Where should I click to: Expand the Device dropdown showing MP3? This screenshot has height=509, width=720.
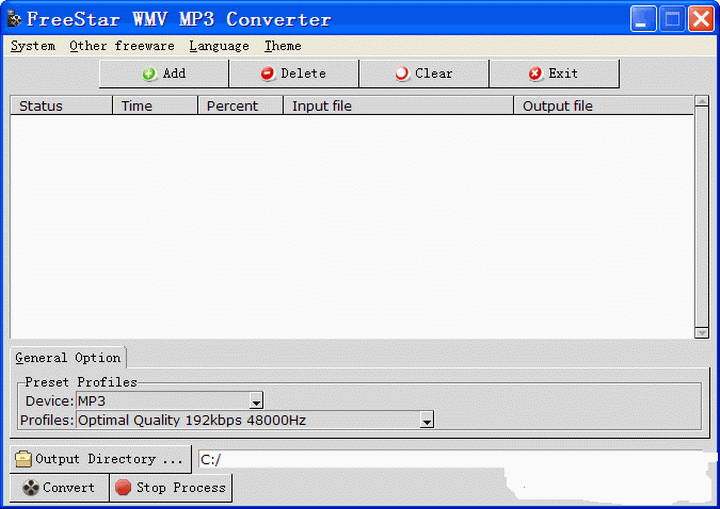tap(256, 401)
